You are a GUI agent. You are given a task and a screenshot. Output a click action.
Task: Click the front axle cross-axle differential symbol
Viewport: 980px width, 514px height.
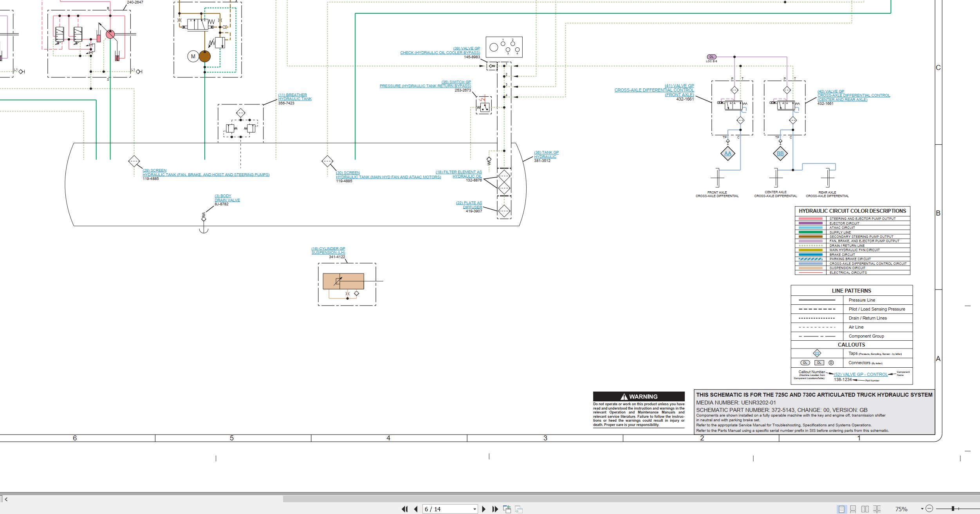[717, 178]
